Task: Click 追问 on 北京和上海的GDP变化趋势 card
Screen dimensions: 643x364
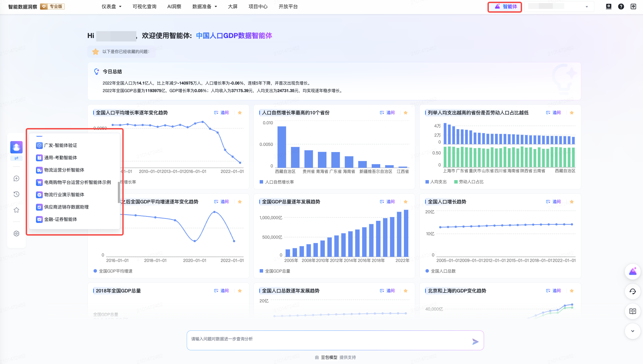Action: tap(553, 291)
